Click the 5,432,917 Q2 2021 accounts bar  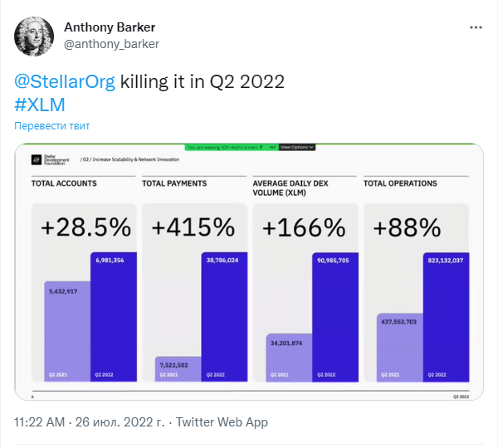tap(67, 331)
